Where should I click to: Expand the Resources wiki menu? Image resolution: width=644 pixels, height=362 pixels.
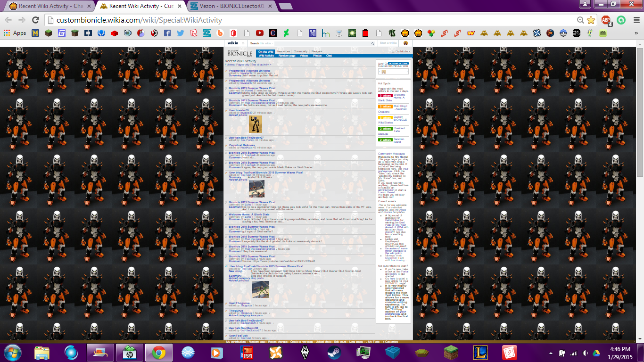tap(283, 51)
